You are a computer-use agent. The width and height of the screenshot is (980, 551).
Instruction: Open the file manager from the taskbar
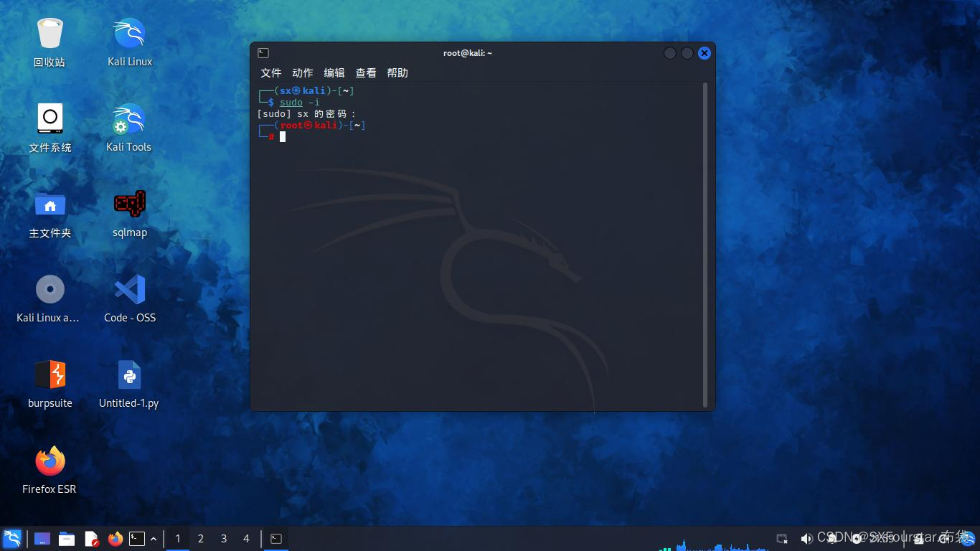pyautogui.click(x=67, y=538)
